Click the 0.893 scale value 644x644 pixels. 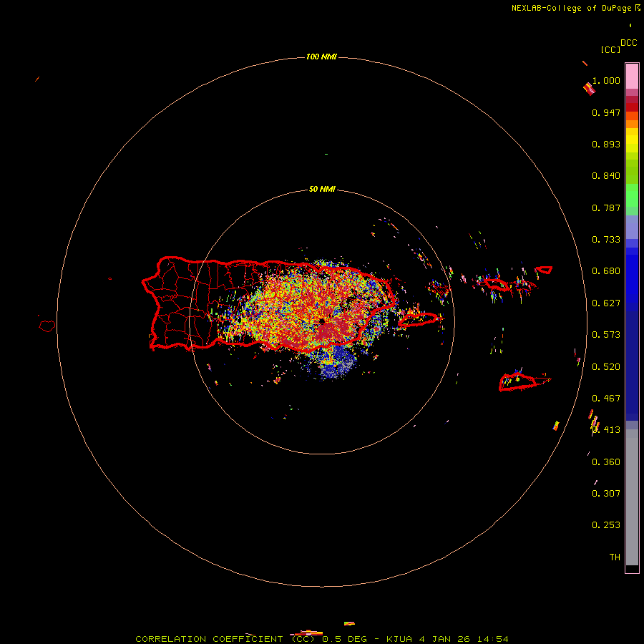click(606, 144)
